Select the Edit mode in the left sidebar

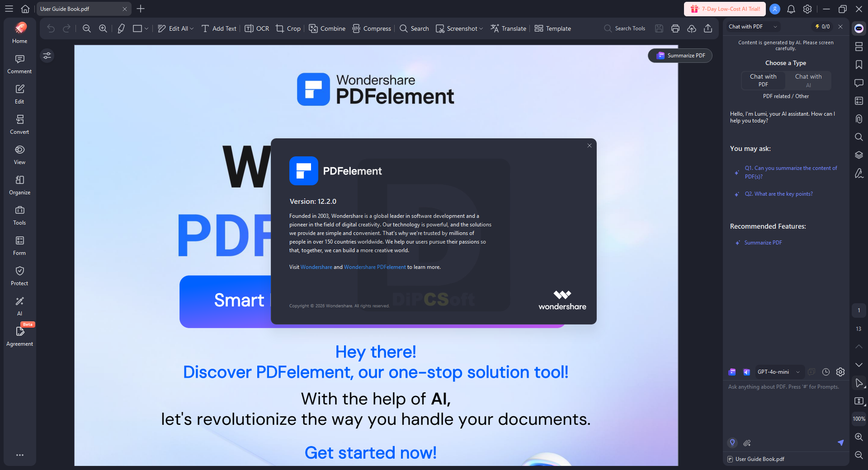click(x=19, y=94)
